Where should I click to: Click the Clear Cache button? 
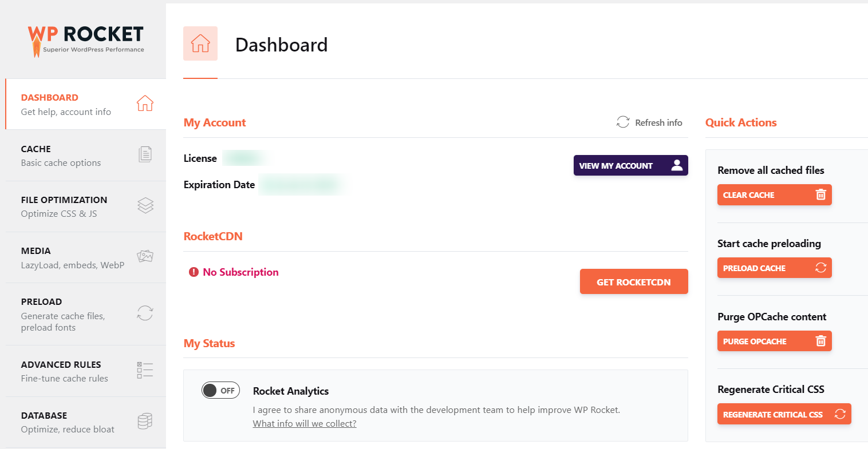click(x=775, y=194)
